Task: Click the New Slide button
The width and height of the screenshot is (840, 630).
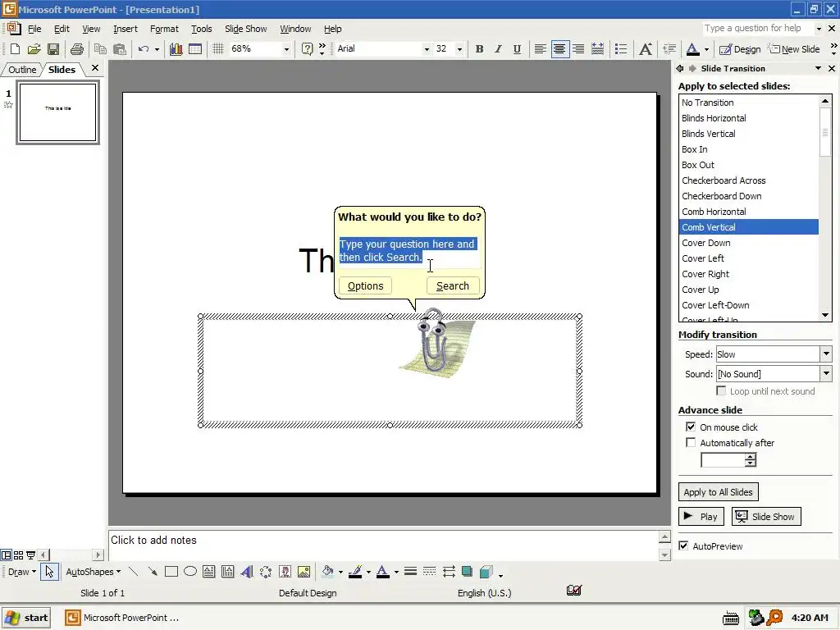Action: pos(794,48)
